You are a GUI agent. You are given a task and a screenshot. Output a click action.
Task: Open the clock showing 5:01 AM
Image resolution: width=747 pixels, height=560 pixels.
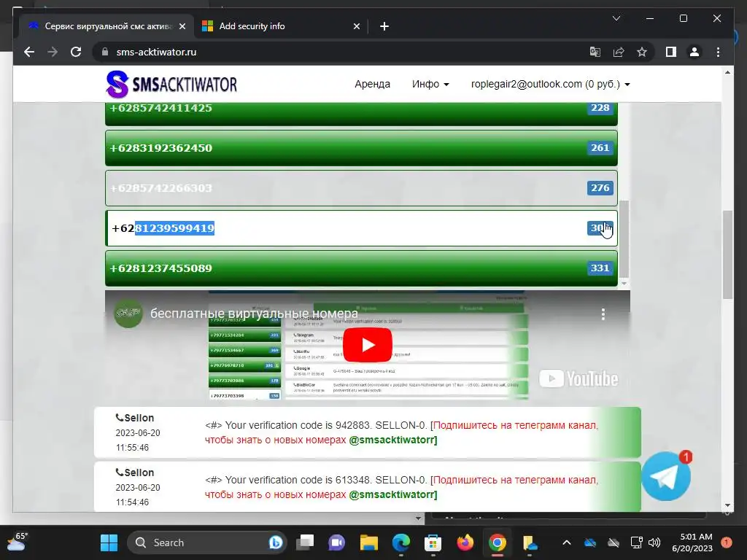click(x=692, y=542)
